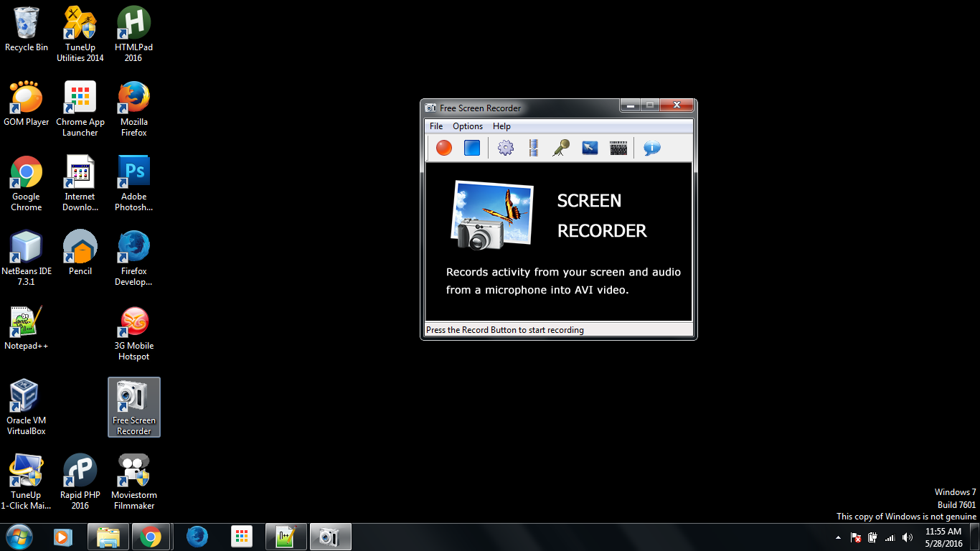Select Chrome App Launcher desktop shortcut
The height and width of the screenshot is (551, 980).
coord(80,108)
